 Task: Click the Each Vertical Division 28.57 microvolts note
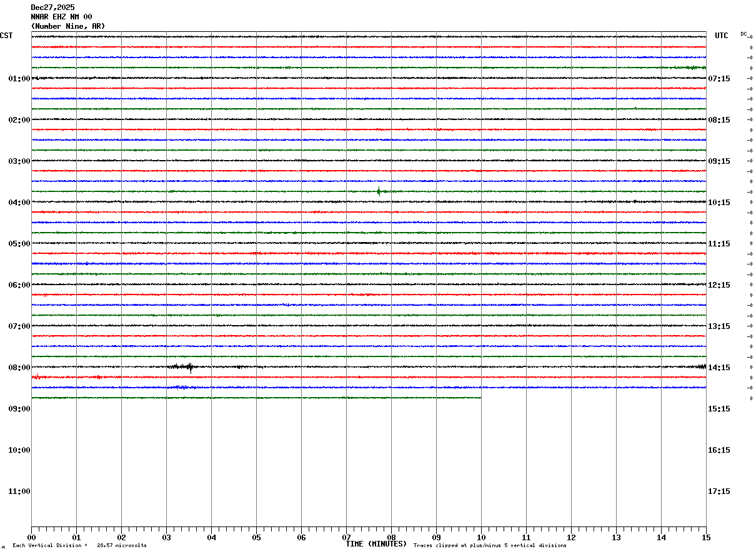point(79,546)
